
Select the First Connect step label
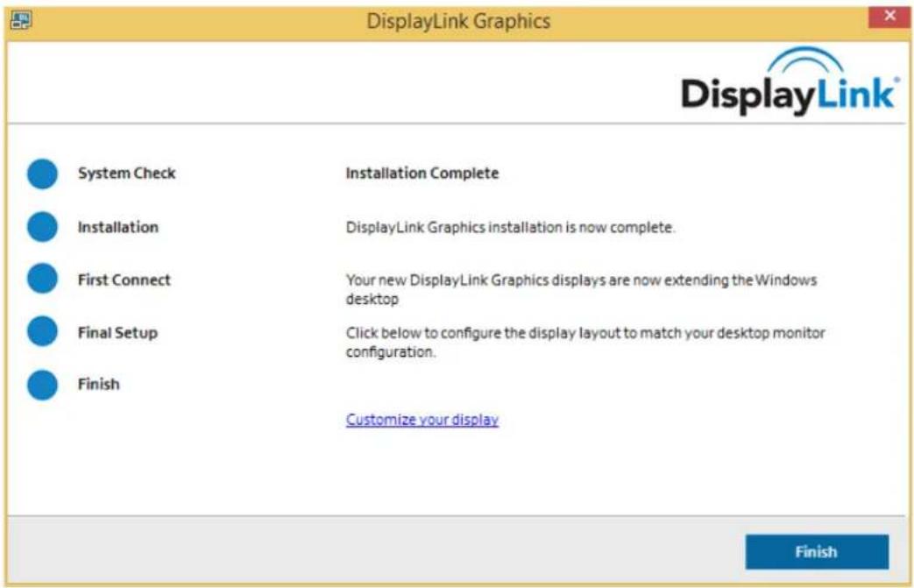(x=124, y=280)
